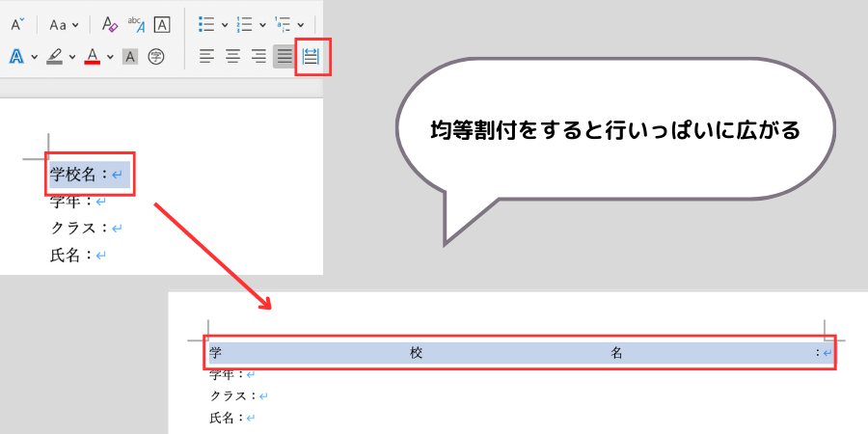Toggle the character shading gray A icon
868x434 pixels.
[x=130, y=57]
